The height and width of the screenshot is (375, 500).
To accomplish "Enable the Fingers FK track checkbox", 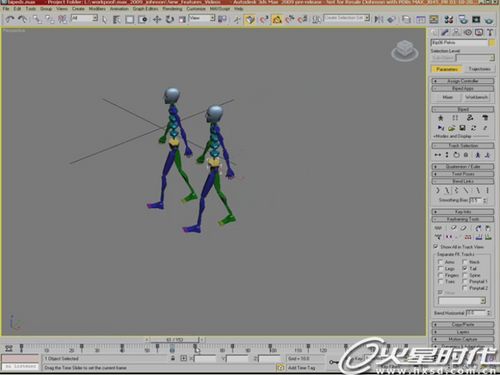I will pos(440,275).
